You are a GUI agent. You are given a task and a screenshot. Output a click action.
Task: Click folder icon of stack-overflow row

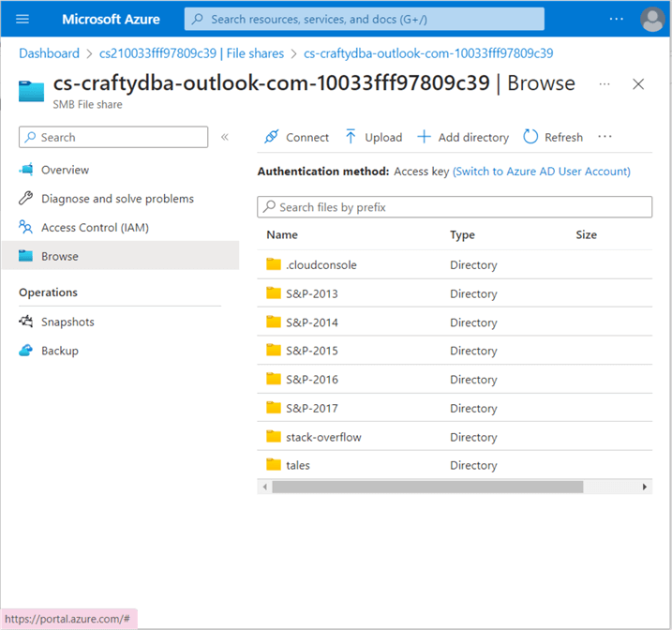tap(274, 436)
